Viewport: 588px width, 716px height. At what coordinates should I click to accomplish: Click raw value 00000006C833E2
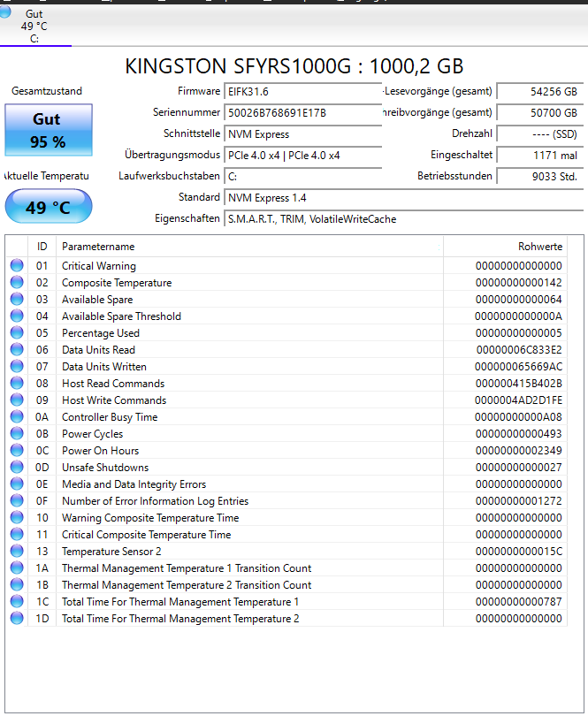pyautogui.click(x=519, y=350)
